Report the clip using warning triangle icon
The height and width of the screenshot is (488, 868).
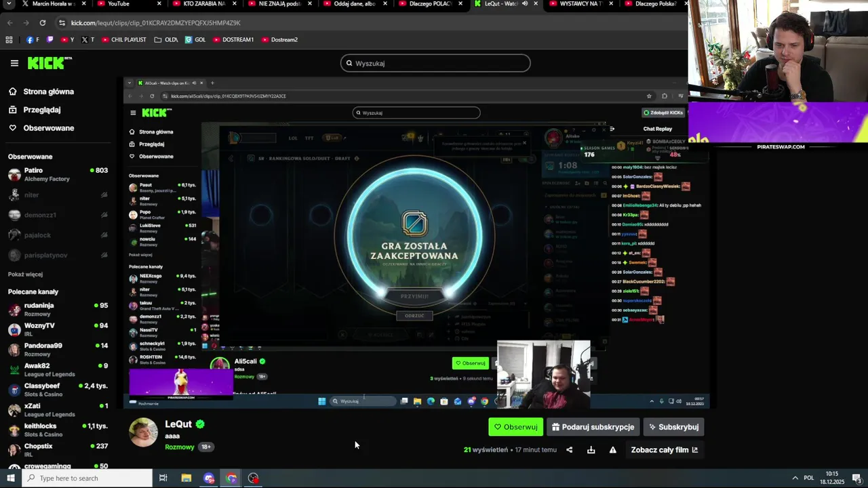click(x=612, y=449)
